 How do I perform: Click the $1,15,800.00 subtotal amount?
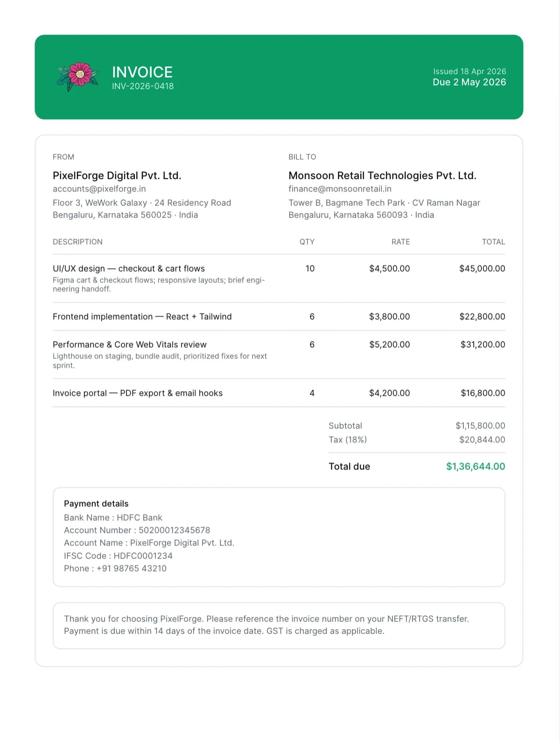click(480, 426)
